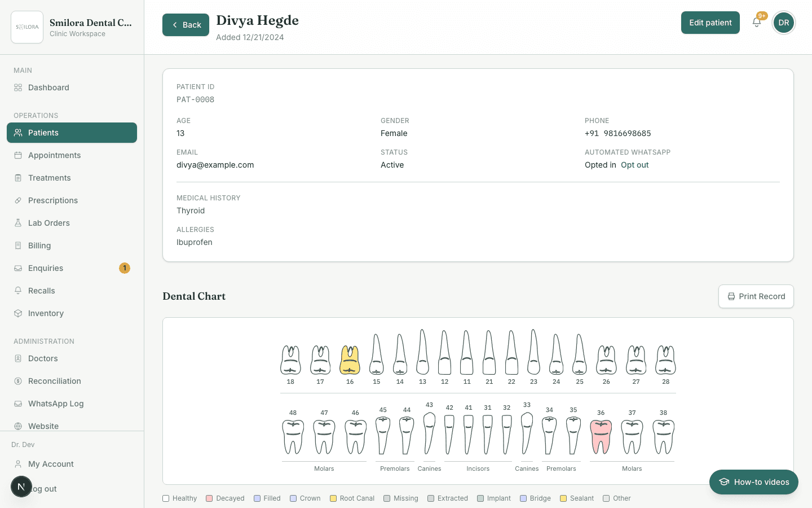Print the dental record

(756, 296)
